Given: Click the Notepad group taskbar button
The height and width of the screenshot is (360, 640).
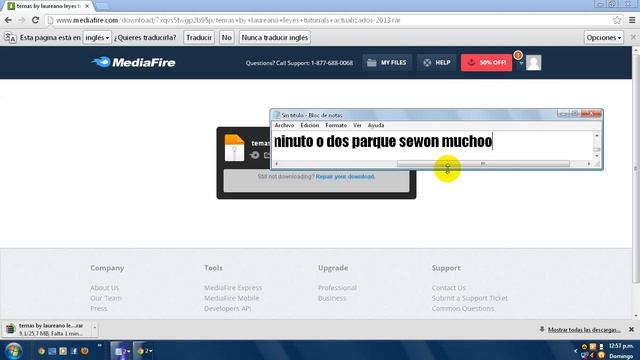Looking at the screenshot, I should tap(121, 351).
